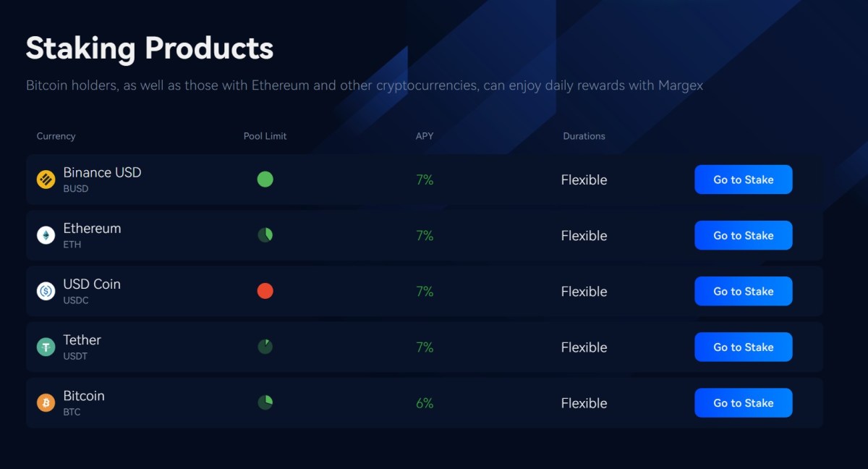Screen dimensions: 868x469
Task: Click the Ethereum coin icon
Action: coord(46,235)
